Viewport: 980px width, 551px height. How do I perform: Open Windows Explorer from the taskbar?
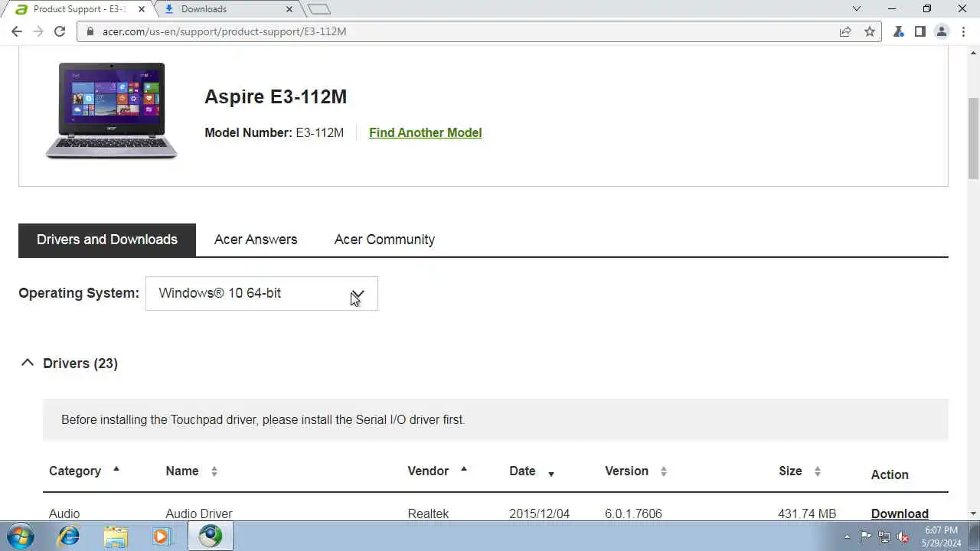(x=116, y=536)
